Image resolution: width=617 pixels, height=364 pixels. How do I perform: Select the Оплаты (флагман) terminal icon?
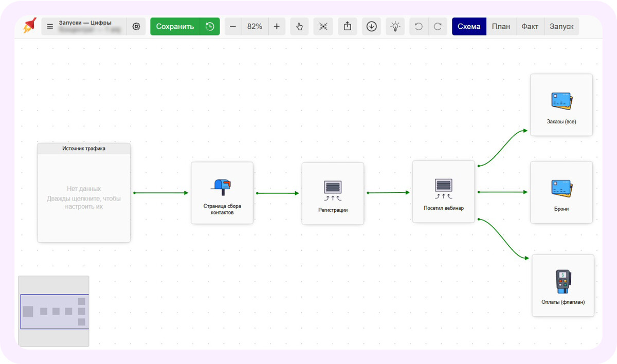pos(563,282)
